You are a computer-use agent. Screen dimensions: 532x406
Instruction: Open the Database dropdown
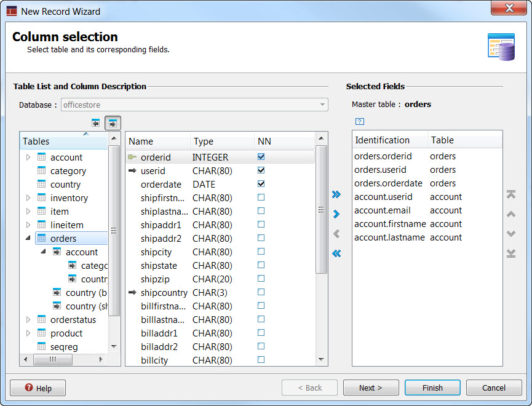pos(322,105)
